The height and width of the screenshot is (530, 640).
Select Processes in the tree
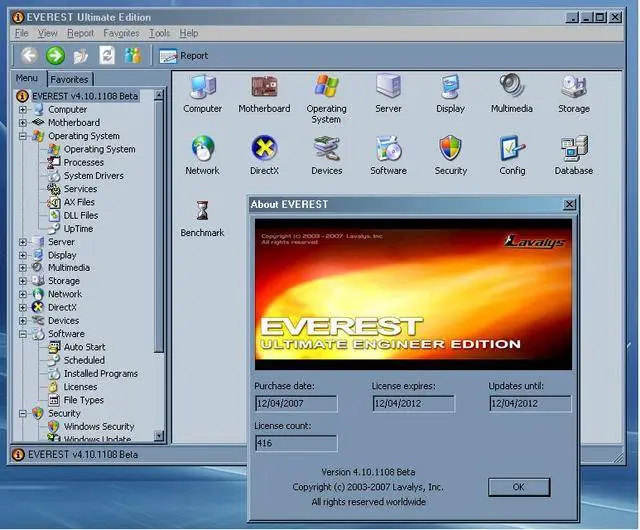84,163
